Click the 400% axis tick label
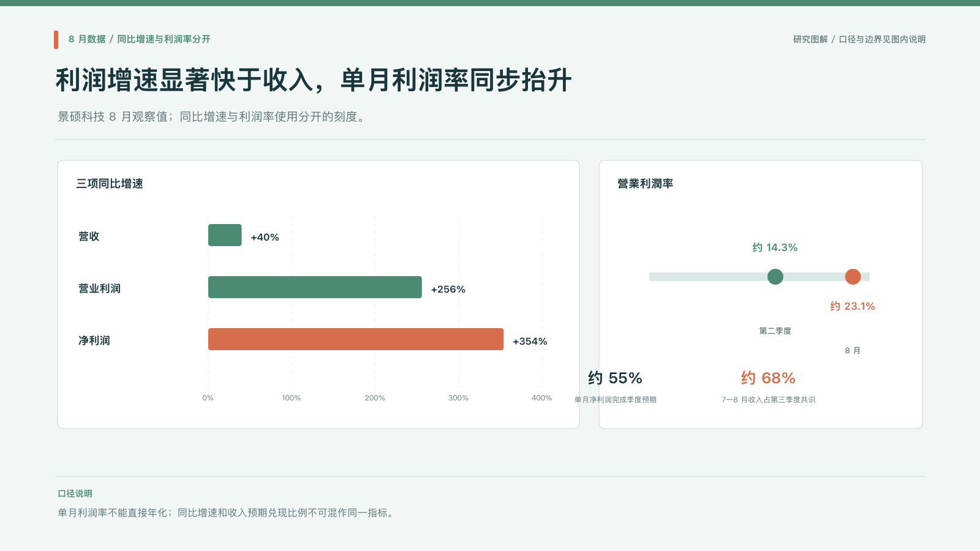The height and width of the screenshot is (551, 980). (541, 398)
